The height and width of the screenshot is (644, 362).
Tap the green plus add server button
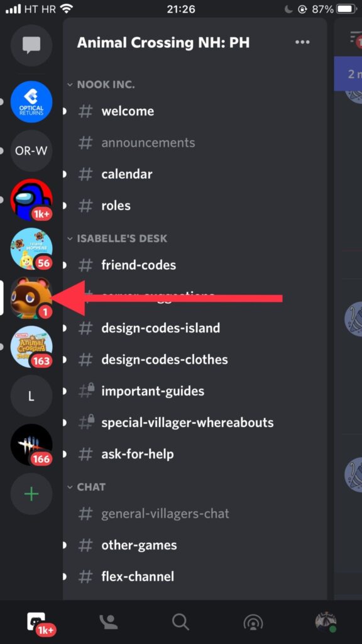31,494
